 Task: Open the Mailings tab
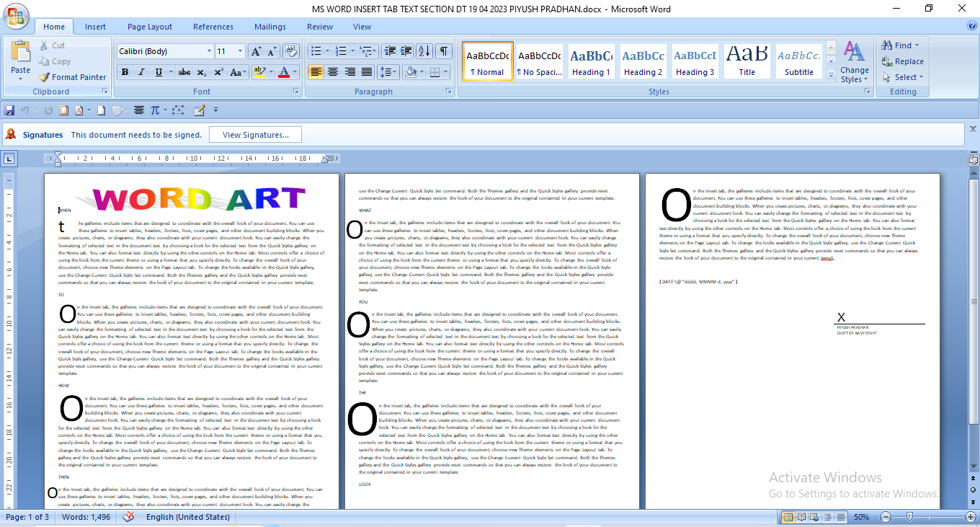[x=270, y=27]
